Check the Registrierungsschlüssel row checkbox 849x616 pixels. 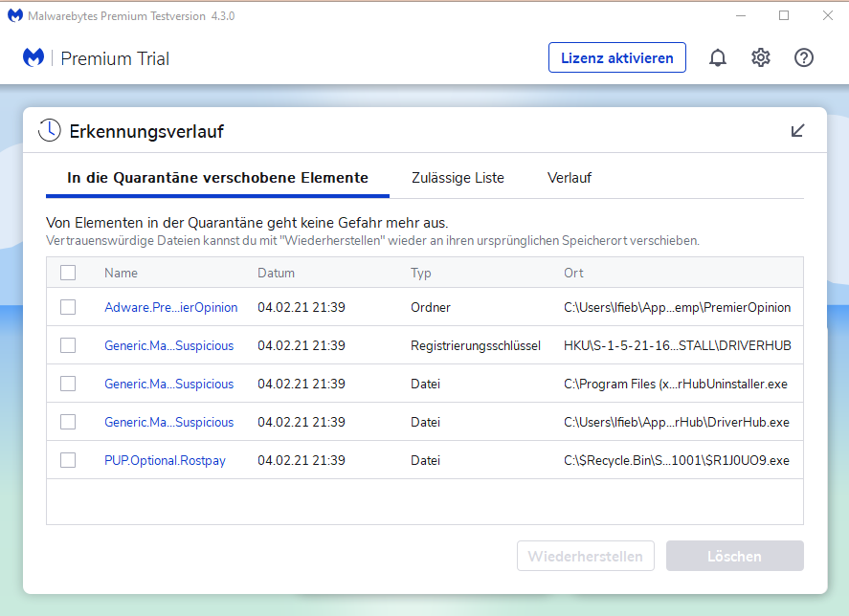pyautogui.click(x=68, y=345)
